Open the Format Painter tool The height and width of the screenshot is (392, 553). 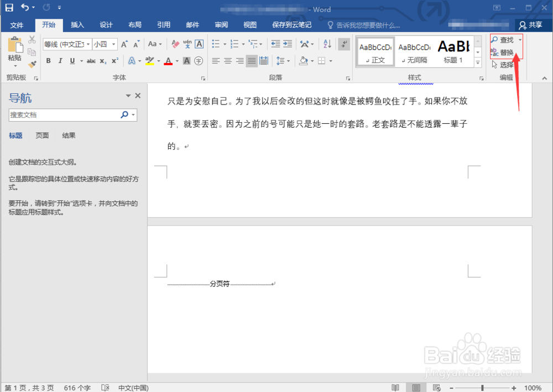(32, 64)
